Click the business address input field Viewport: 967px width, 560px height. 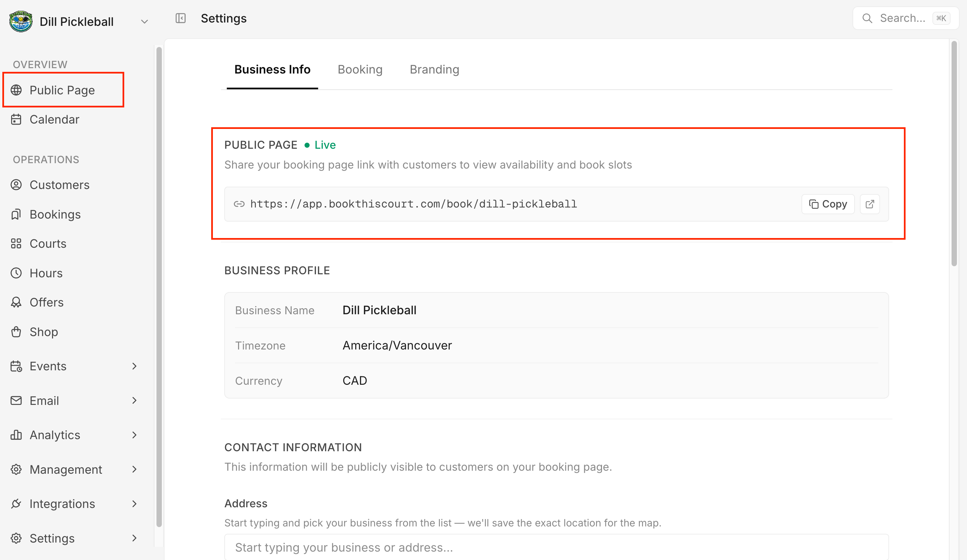[x=556, y=547]
